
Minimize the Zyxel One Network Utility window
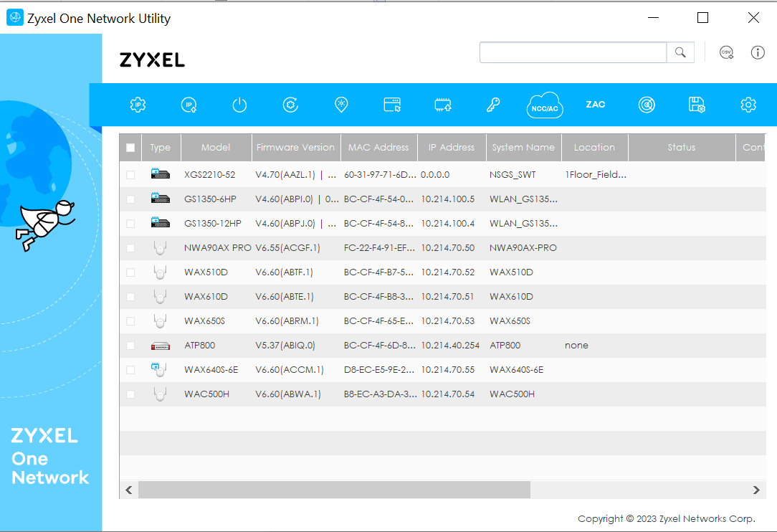(x=653, y=18)
